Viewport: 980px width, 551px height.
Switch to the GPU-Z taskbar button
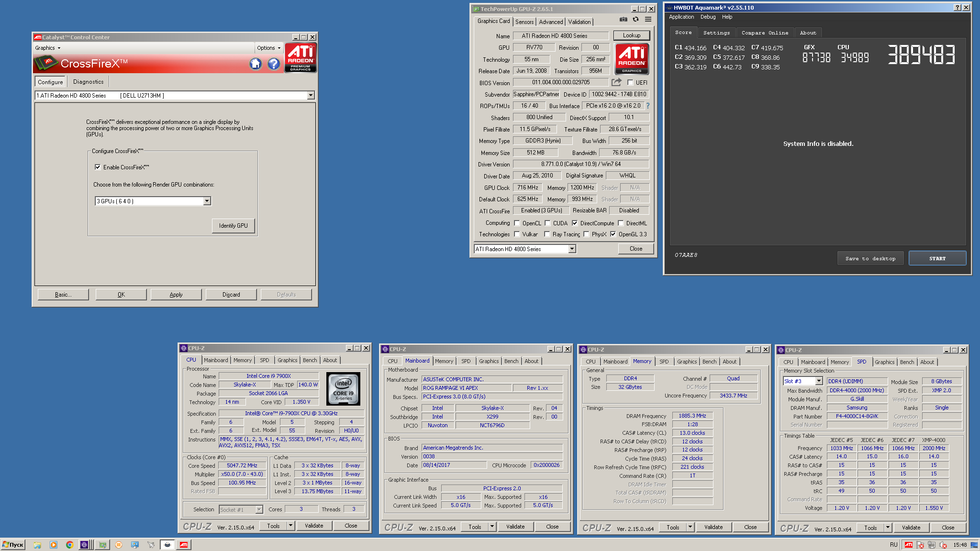click(x=102, y=545)
